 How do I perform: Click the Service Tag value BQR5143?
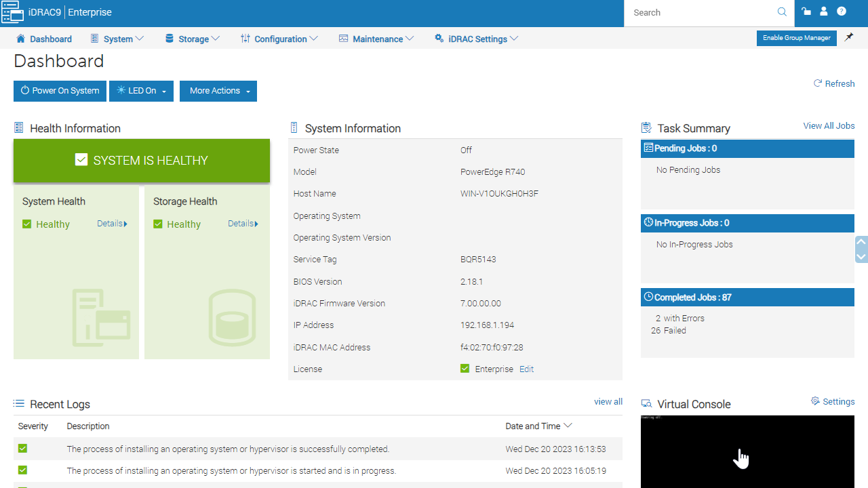(477, 260)
